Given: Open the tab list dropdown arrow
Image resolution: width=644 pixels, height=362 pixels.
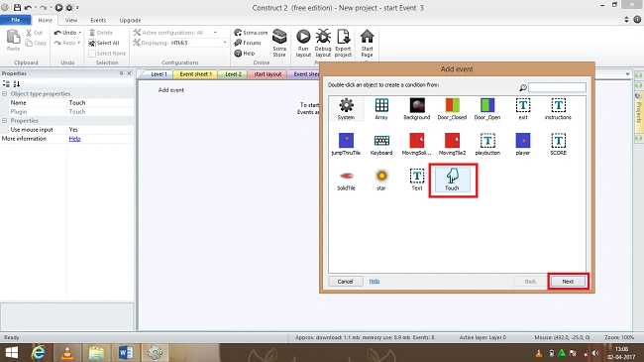Looking at the screenshot, I should pos(627,74).
